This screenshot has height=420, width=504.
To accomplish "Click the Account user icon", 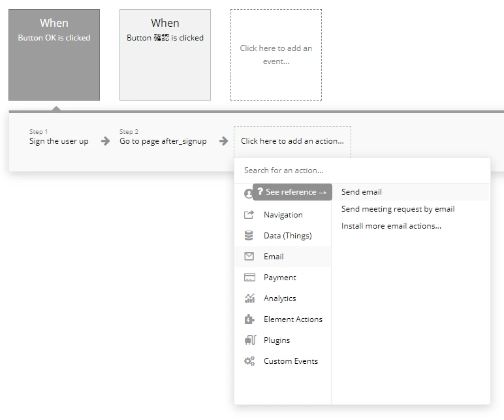I will (248, 193).
